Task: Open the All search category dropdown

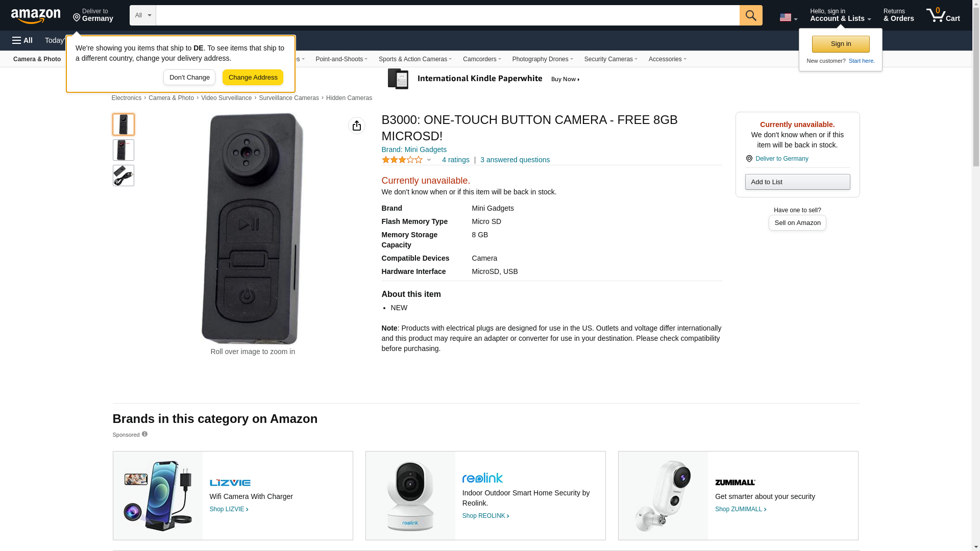Action: (x=142, y=15)
